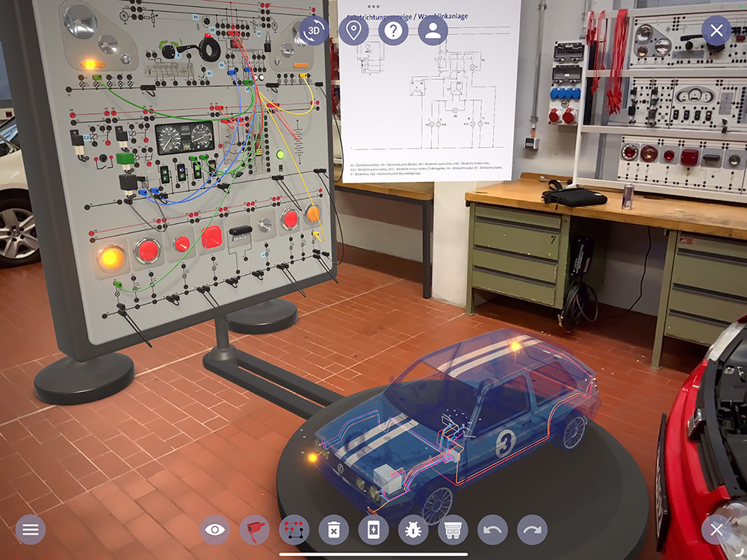Select the red heat gun tool
The height and width of the screenshot is (560, 747).
255,530
